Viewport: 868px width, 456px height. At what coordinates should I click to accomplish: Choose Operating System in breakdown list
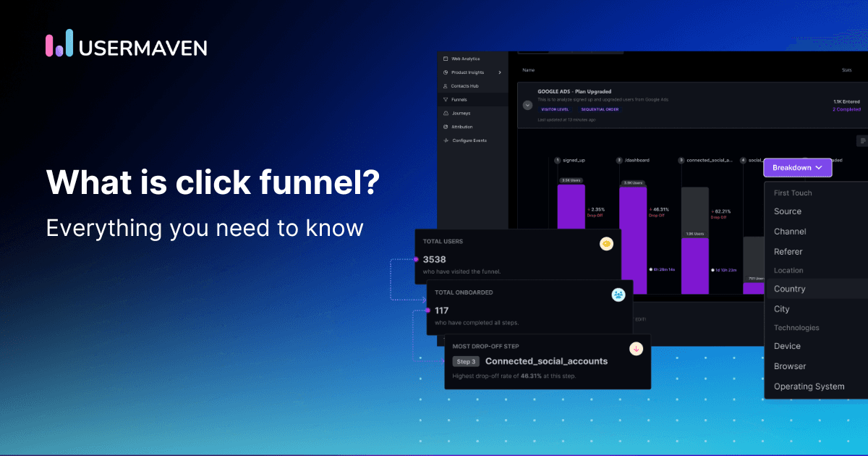pyautogui.click(x=809, y=387)
